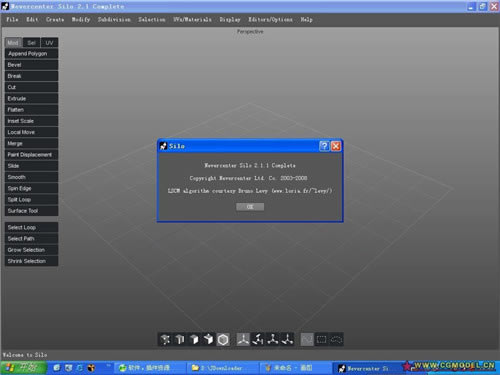Switch to the UV tab
The height and width of the screenshot is (375, 500).
click(49, 43)
